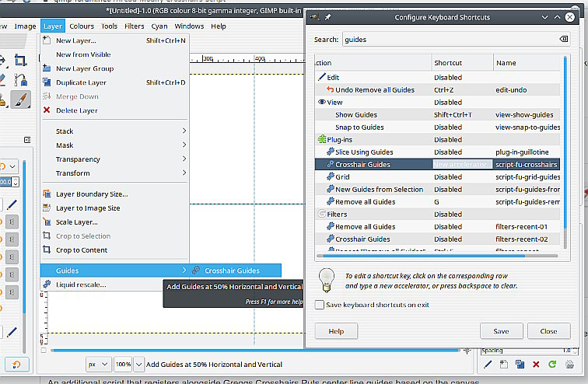Select the Paths tool icon
The image size is (588, 384).
(20, 79)
